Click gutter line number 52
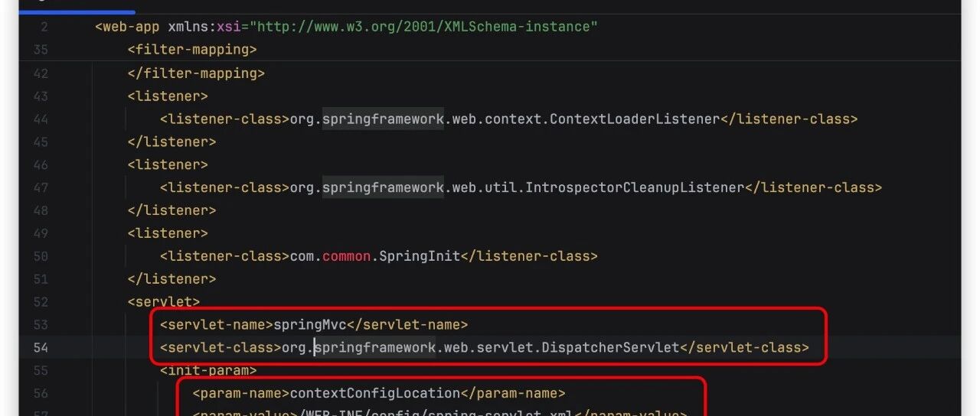Viewport: 980px width, 416px height. pyautogui.click(x=40, y=302)
